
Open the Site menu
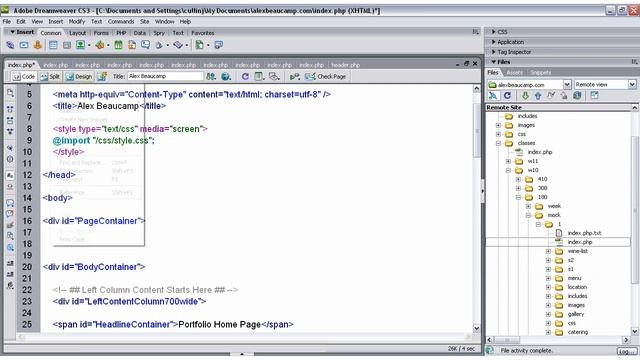click(x=144, y=21)
